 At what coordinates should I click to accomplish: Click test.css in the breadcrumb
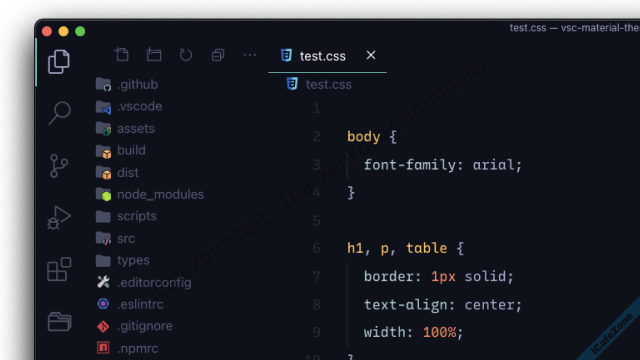click(x=329, y=84)
